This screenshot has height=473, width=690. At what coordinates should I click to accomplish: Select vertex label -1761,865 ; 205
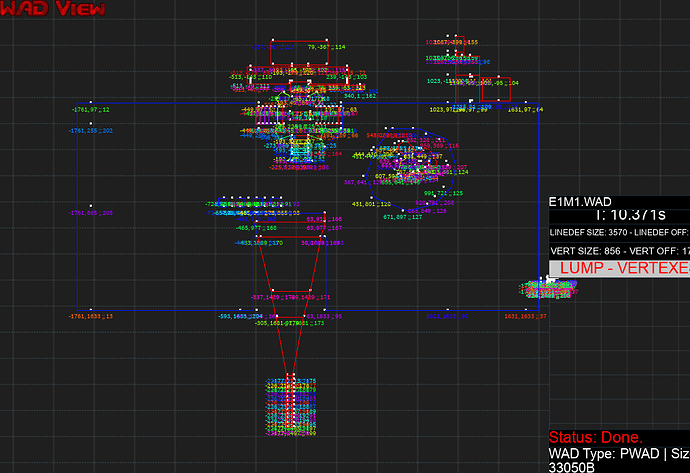[91, 213]
